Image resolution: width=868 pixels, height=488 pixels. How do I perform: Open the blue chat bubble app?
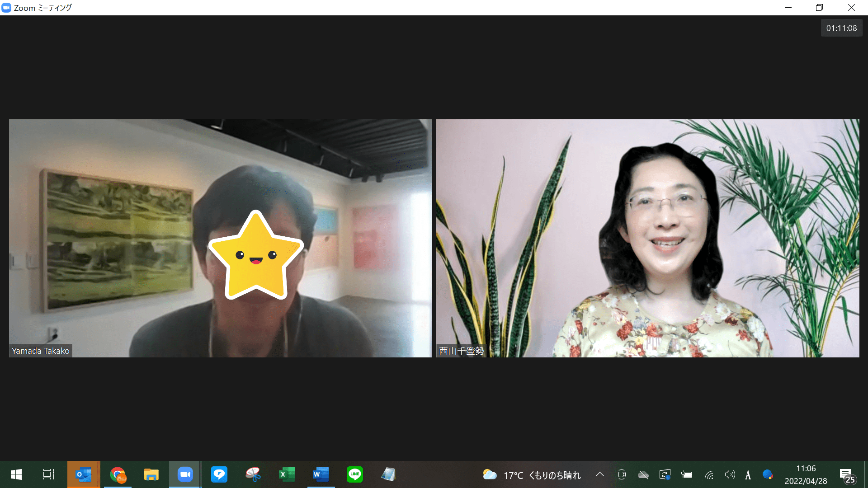point(219,474)
